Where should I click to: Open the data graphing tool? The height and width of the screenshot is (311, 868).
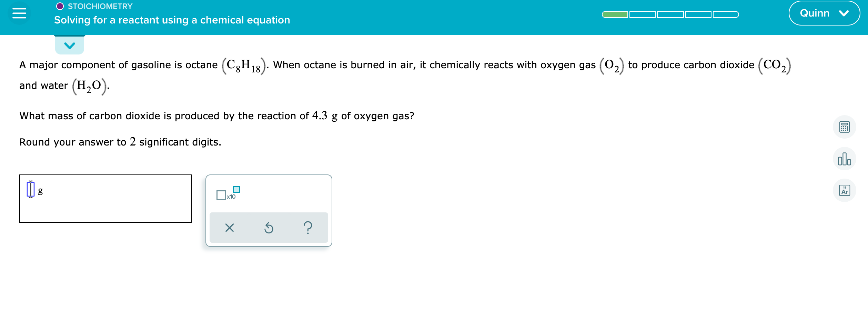click(845, 159)
